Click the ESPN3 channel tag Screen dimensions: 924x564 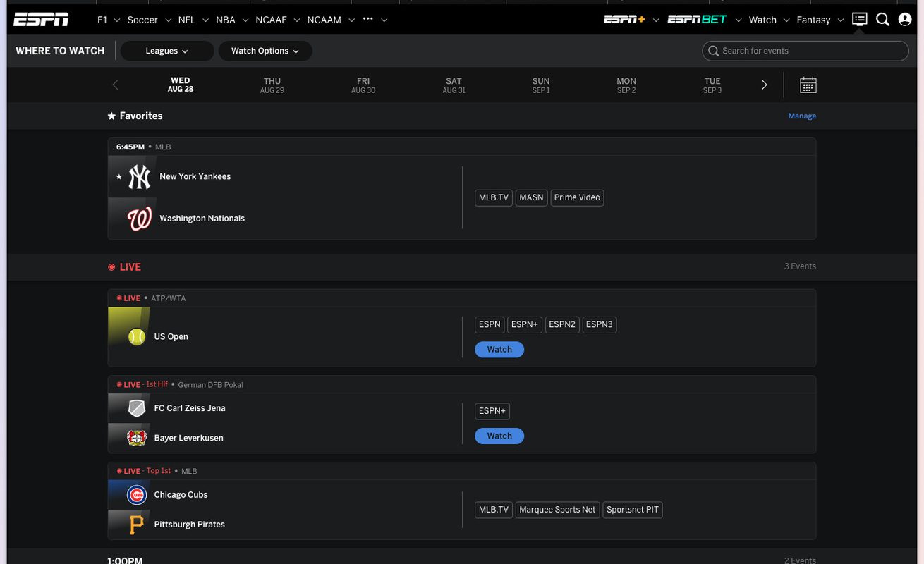coord(600,325)
